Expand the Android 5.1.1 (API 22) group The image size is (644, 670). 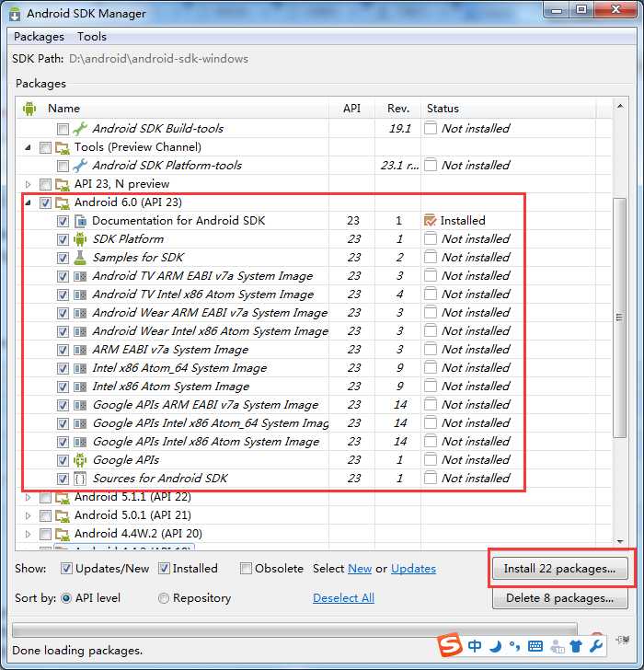coord(29,497)
